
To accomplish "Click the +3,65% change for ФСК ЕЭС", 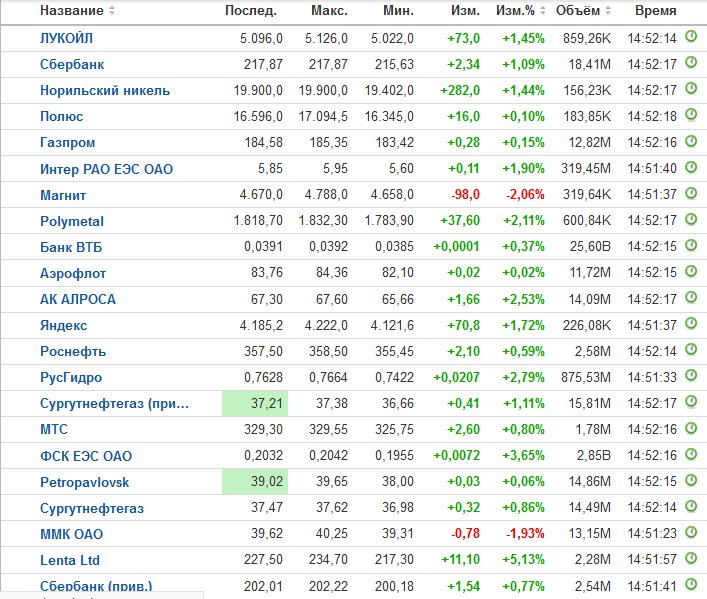I will coord(523,456).
